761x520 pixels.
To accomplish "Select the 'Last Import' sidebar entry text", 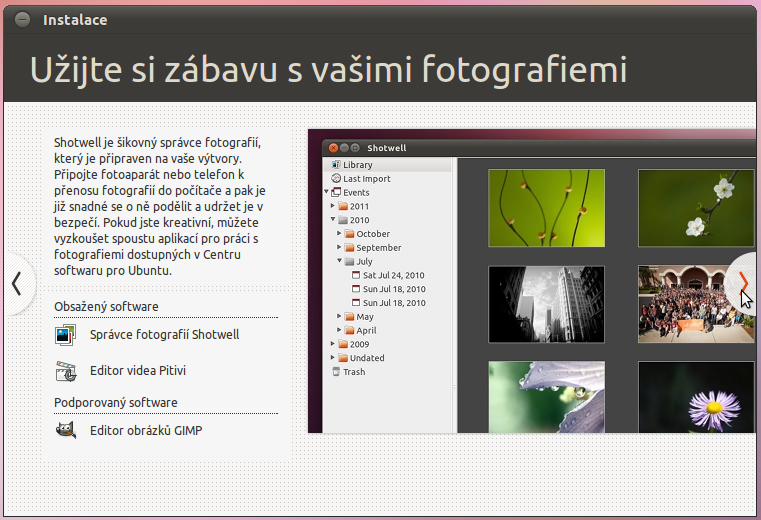I will [367, 179].
